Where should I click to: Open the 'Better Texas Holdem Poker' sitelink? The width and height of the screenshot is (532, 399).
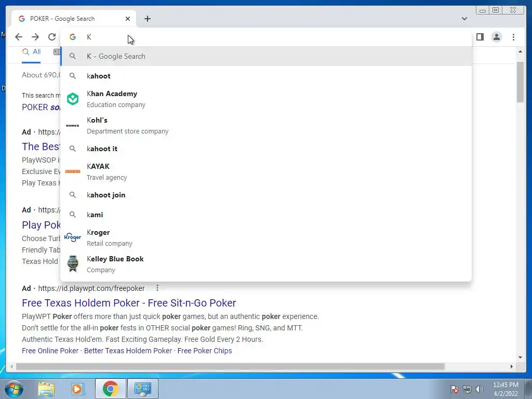[x=128, y=351]
